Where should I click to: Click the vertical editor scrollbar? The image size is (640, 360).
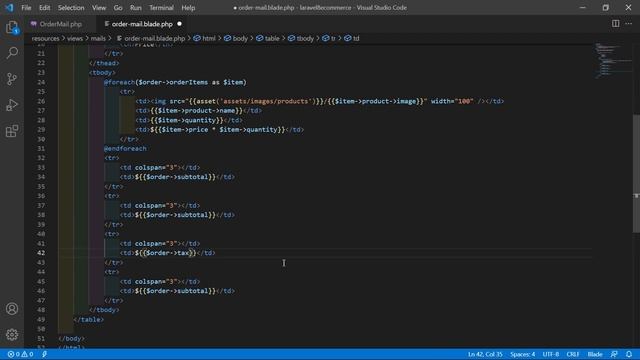tap(636, 173)
